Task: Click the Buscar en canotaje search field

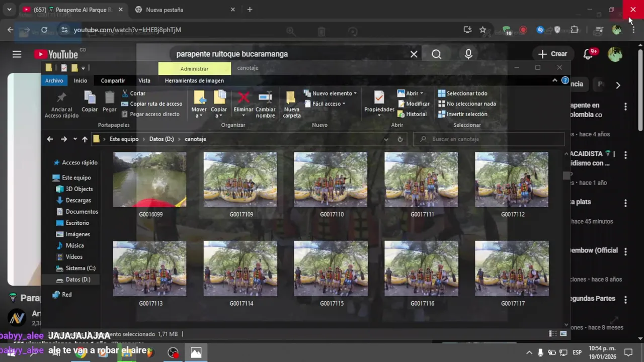Action: pos(489,139)
